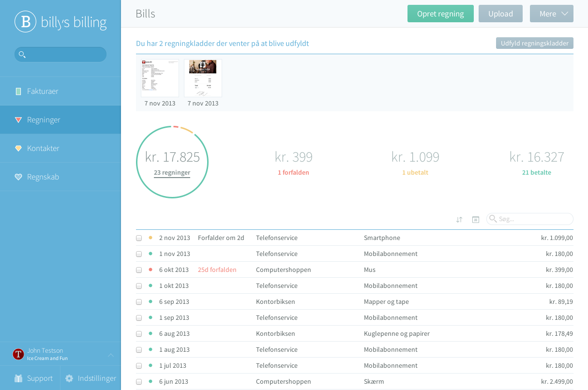Viewport: 588px width, 390px height.
Task: Click red status dot on Mus row
Action: 151,270
